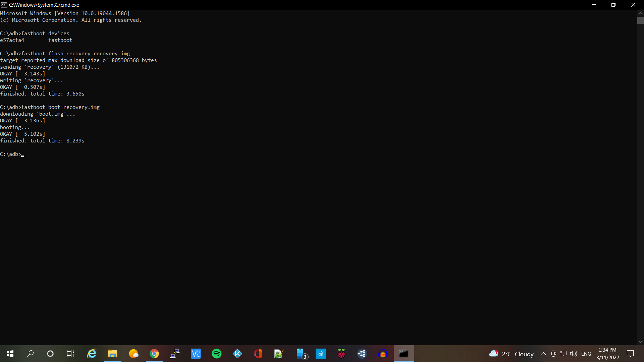Open Raspberry Pi Imager taskbar icon
644x362 pixels.
click(x=341, y=354)
